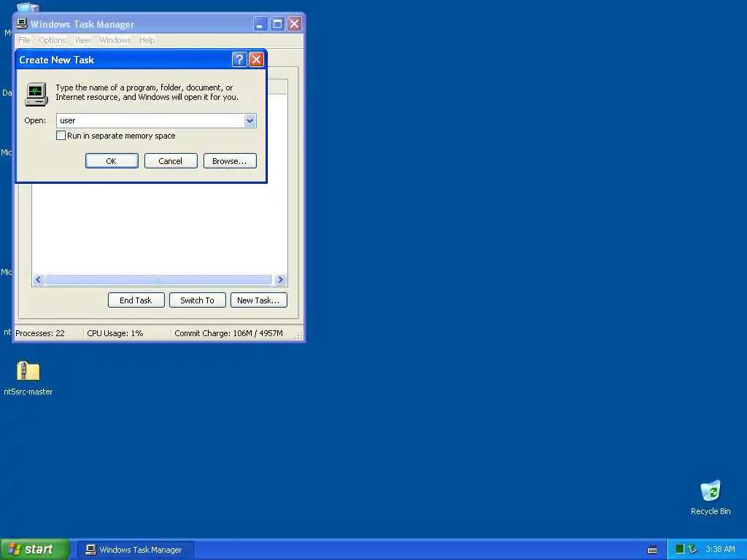The height and width of the screenshot is (560, 747).
Task: Click the CPU Usage: 1% status text
Action: (115, 333)
